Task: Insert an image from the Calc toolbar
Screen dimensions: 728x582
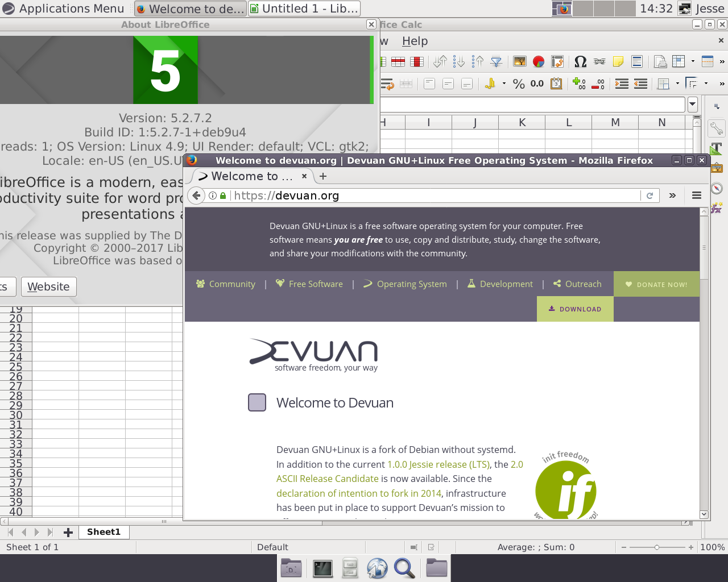Action: pos(520,61)
